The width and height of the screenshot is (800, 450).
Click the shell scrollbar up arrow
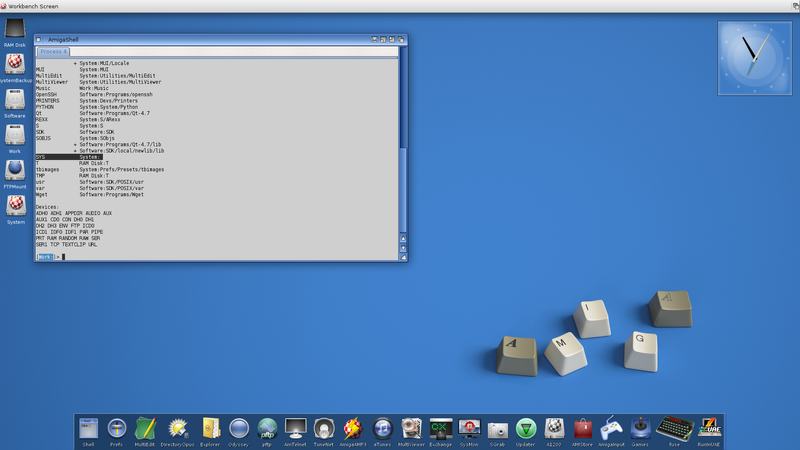pyautogui.click(x=403, y=239)
